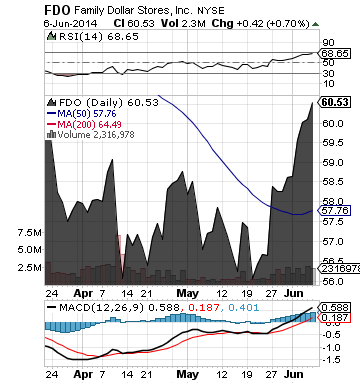360x384 pixels.
Task: Click the -1.5 label on MACD axis
Action: click(331, 360)
